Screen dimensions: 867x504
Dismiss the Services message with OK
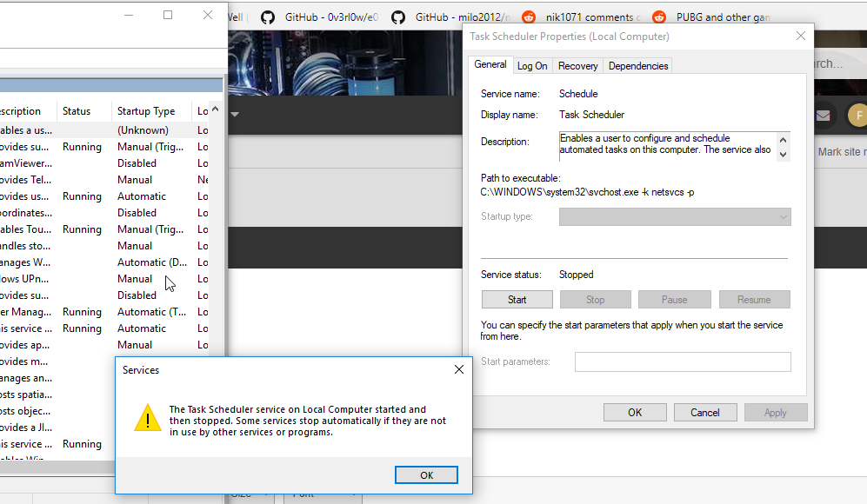426,474
